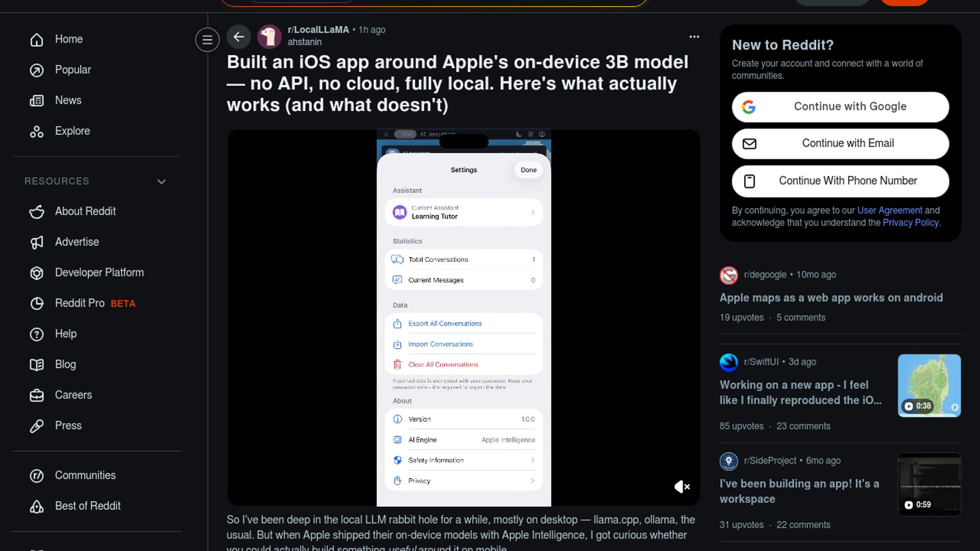Open the SwiftUI post map thumbnail
The width and height of the screenshot is (980, 551).
click(x=929, y=385)
